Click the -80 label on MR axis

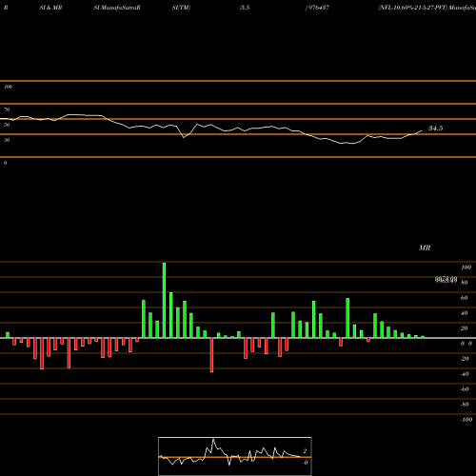tap(465, 405)
